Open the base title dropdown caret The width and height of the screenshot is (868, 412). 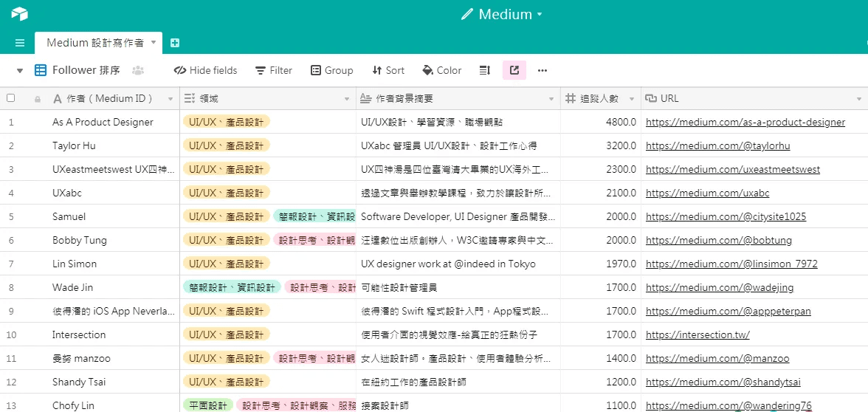point(540,15)
